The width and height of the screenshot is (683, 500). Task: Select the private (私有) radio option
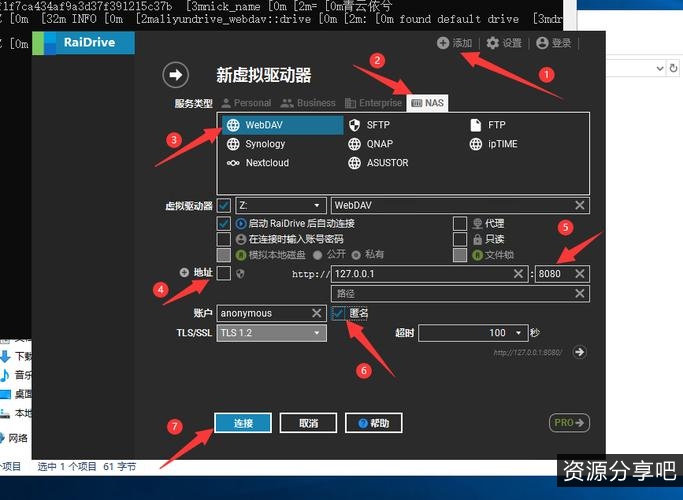point(356,255)
